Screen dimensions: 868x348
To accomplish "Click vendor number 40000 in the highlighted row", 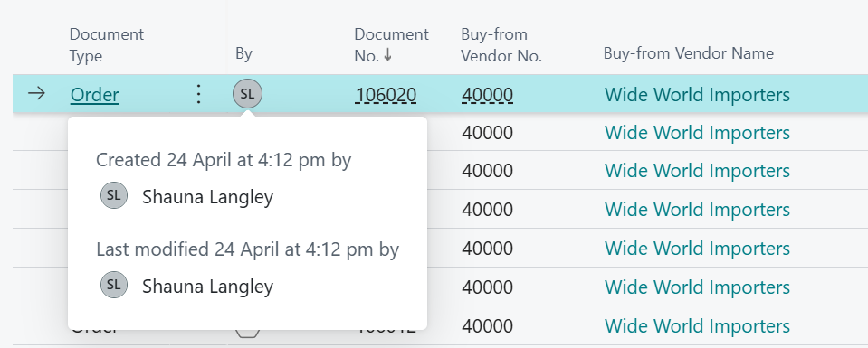I will tap(487, 95).
